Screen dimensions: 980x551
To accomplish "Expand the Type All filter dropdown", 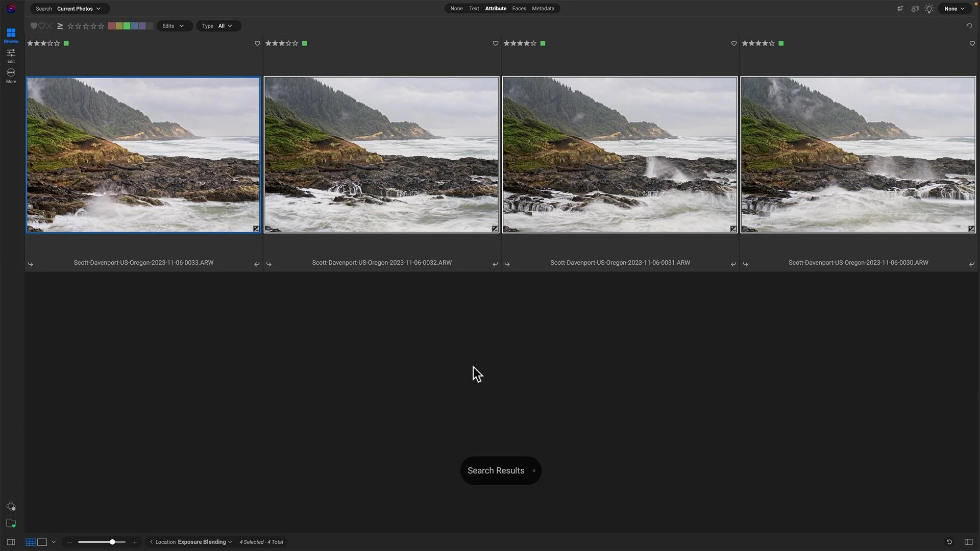I will click(x=218, y=26).
